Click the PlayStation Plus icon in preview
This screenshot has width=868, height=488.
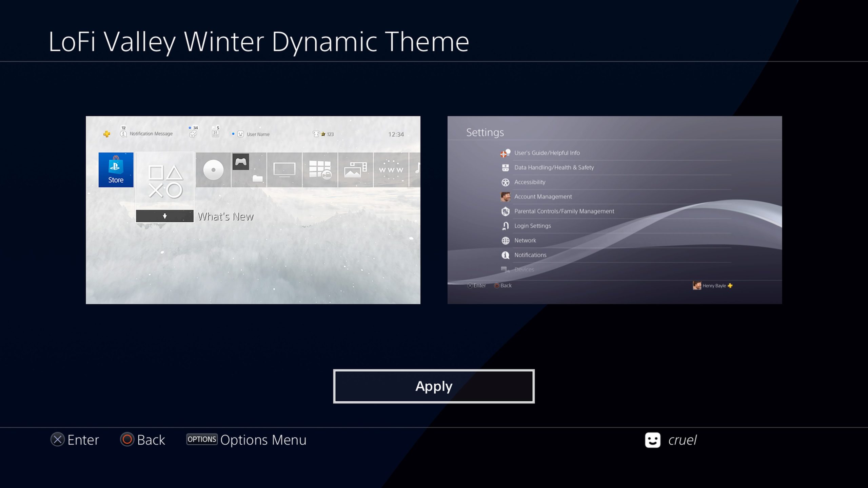tap(107, 134)
